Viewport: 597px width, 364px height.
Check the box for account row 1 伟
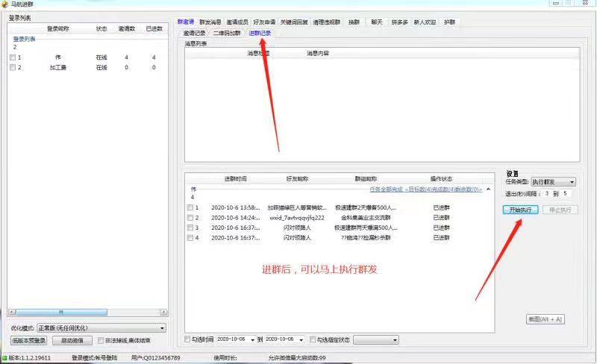(x=13, y=57)
